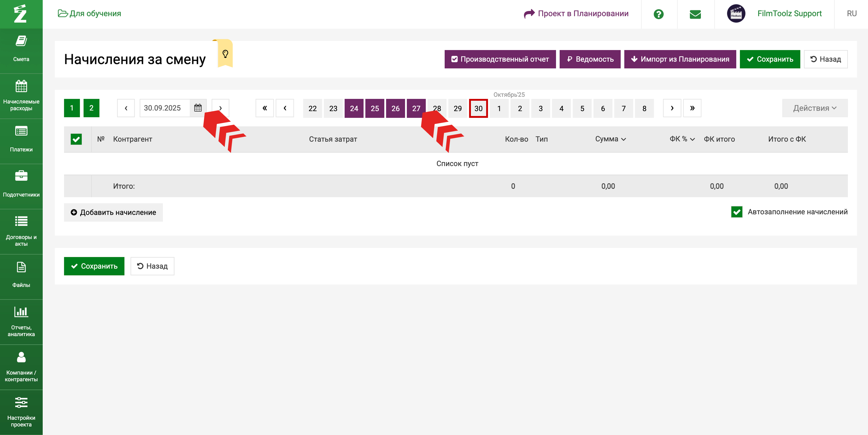Click the yellow lightbulb hint bookmark
868x435 pixels.
coord(225,54)
